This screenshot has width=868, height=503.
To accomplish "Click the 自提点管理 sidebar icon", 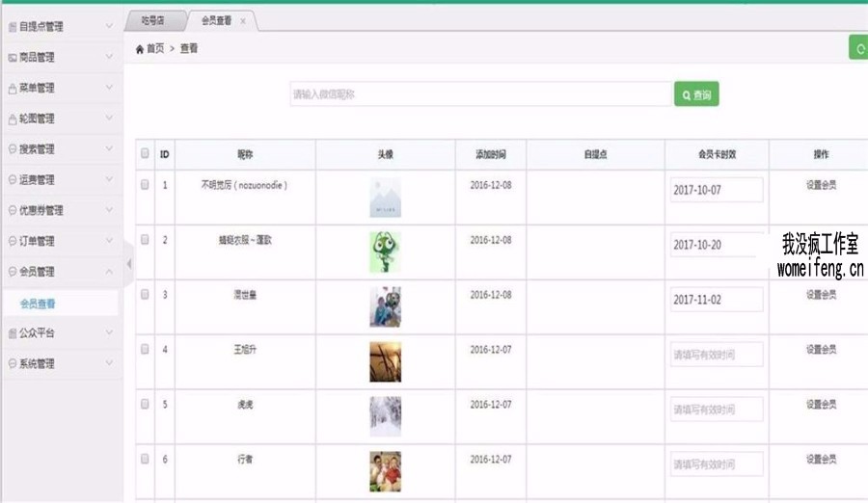I will point(13,27).
